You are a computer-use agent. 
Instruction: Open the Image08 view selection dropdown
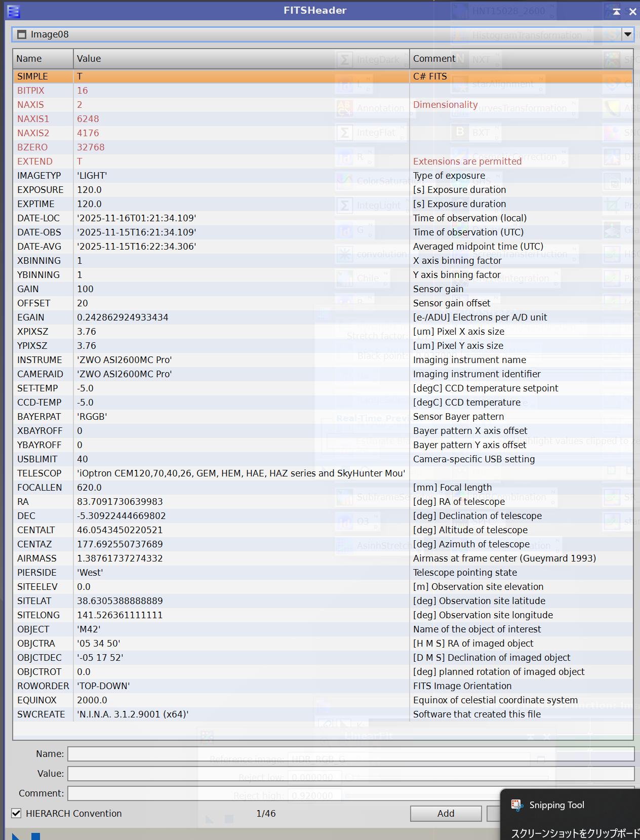tap(627, 34)
